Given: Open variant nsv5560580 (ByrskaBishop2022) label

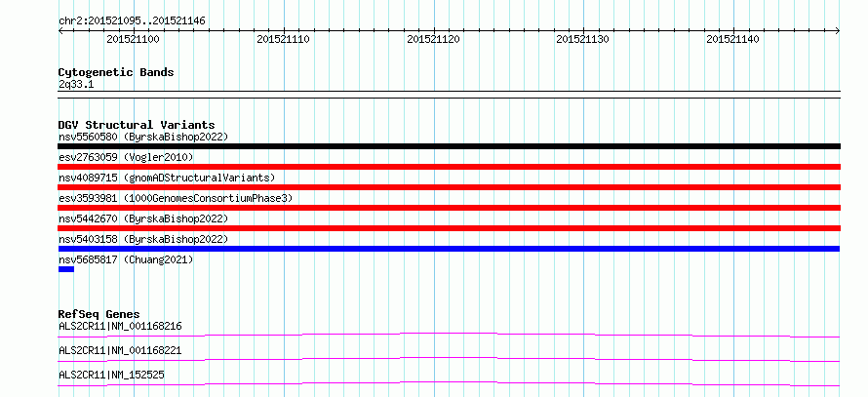Looking at the screenshot, I should (x=143, y=137).
